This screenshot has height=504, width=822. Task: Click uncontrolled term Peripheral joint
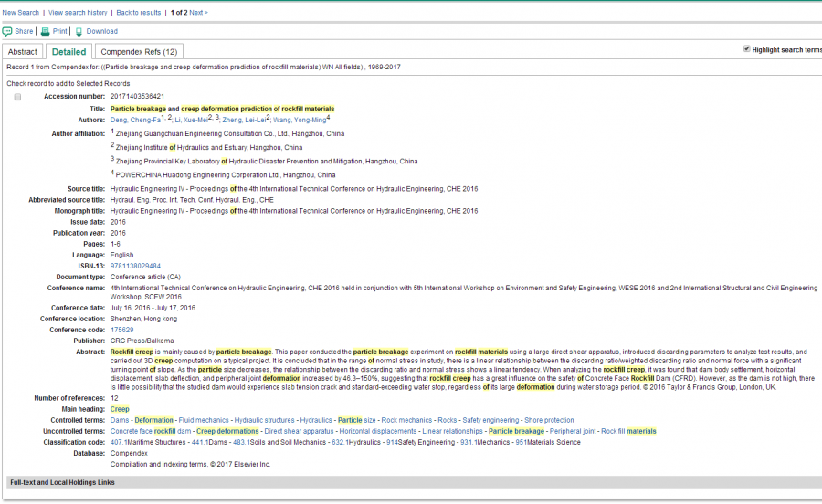(573, 431)
